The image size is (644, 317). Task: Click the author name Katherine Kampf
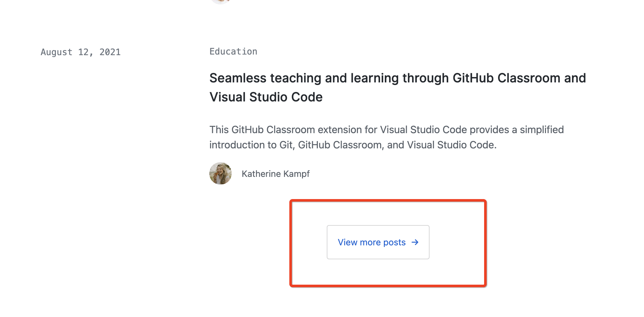pyautogui.click(x=275, y=174)
